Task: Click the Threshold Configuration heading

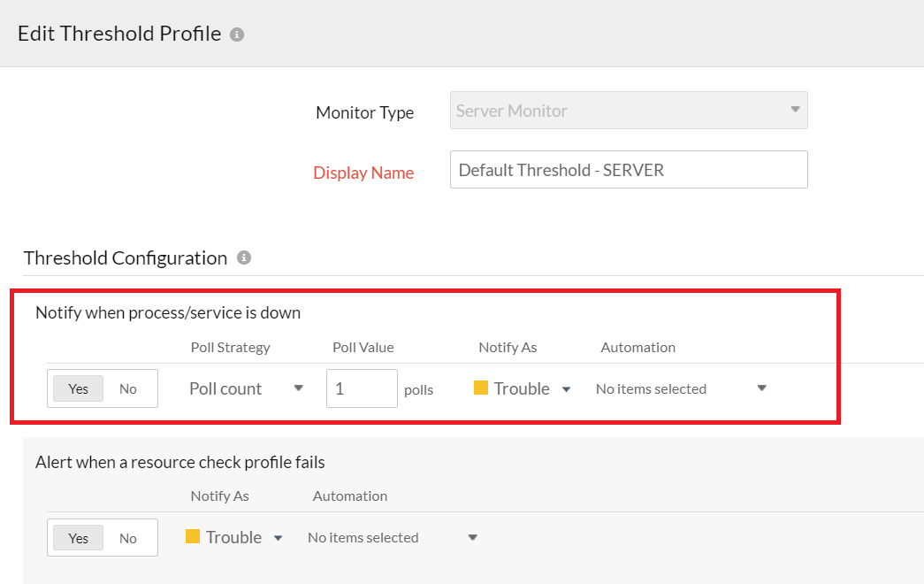Action: [126, 257]
